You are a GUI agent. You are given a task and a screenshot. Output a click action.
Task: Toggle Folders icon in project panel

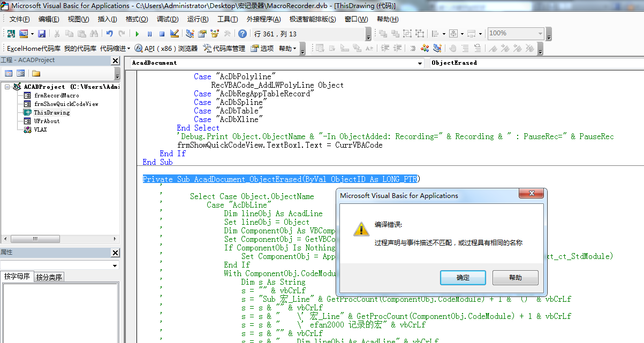coord(36,73)
